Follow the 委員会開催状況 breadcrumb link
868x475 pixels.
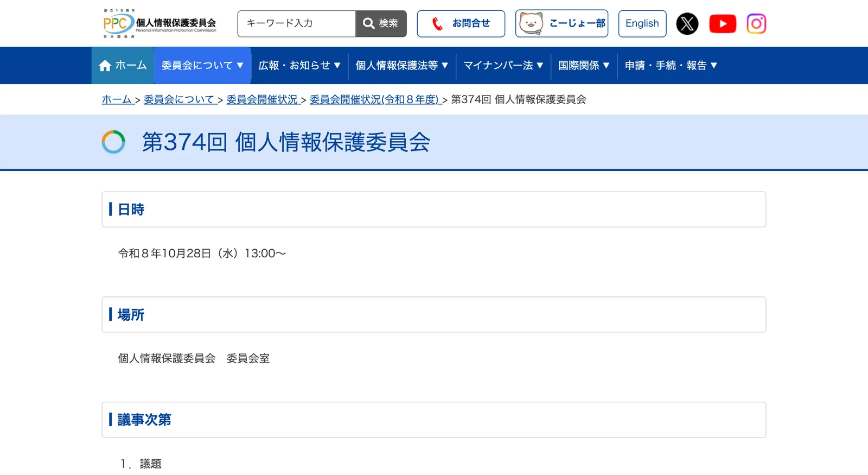[263, 99]
